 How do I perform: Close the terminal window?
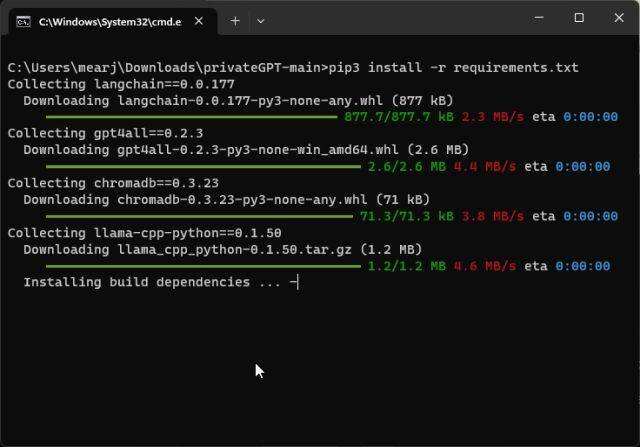click(x=619, y=18)
